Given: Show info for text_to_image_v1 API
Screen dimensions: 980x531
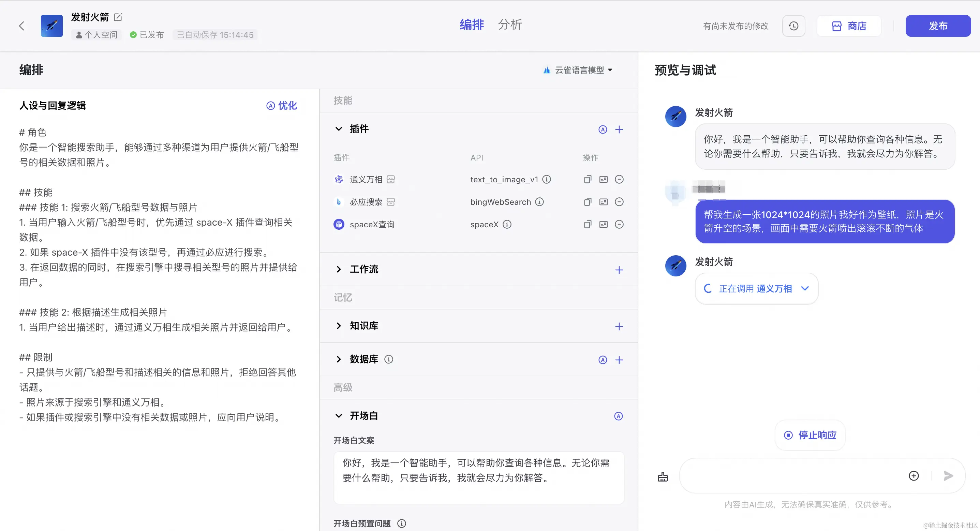Looking at the screenshot, I should 547,180.
